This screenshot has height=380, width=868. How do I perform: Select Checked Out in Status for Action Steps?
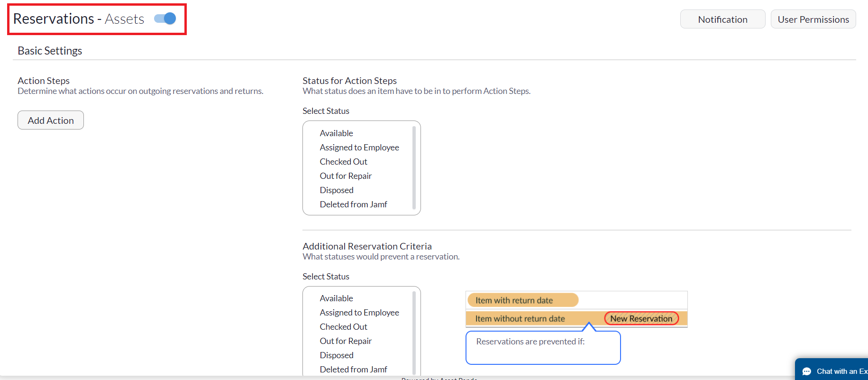[343, 162]
